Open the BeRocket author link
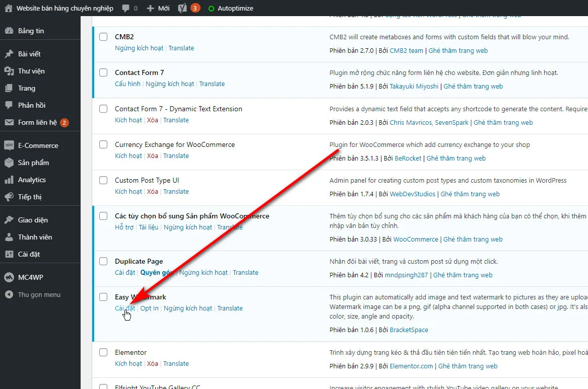 [408, 159]
